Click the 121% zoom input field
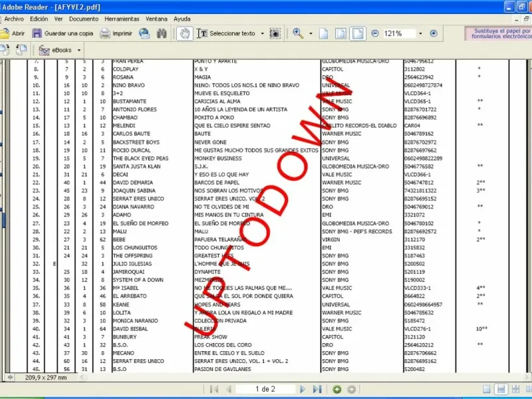This screenshot has width=532, height=399. 399,33
